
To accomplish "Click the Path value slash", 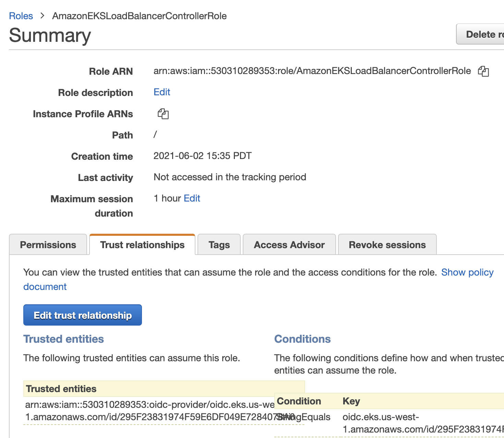I will click(155, 134).
